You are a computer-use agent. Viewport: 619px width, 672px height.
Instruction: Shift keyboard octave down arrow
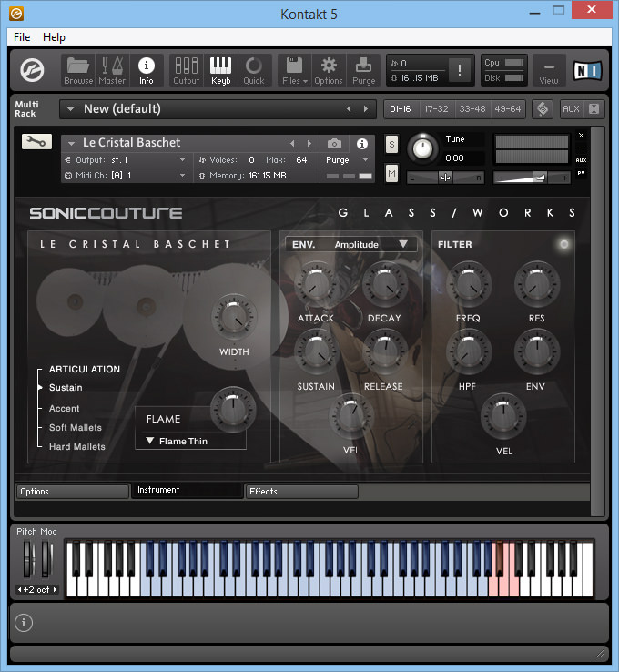pos(19,590)
